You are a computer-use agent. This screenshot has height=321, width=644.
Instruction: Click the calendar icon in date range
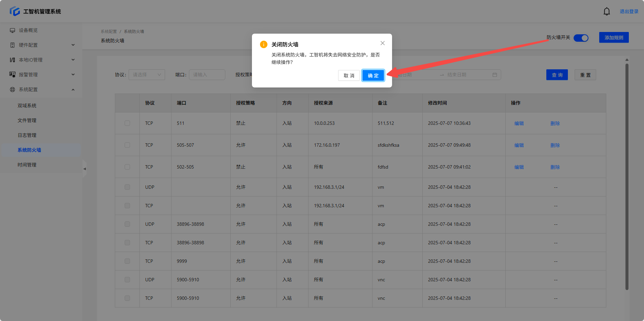pyautogui.click(x=494, y=75)
